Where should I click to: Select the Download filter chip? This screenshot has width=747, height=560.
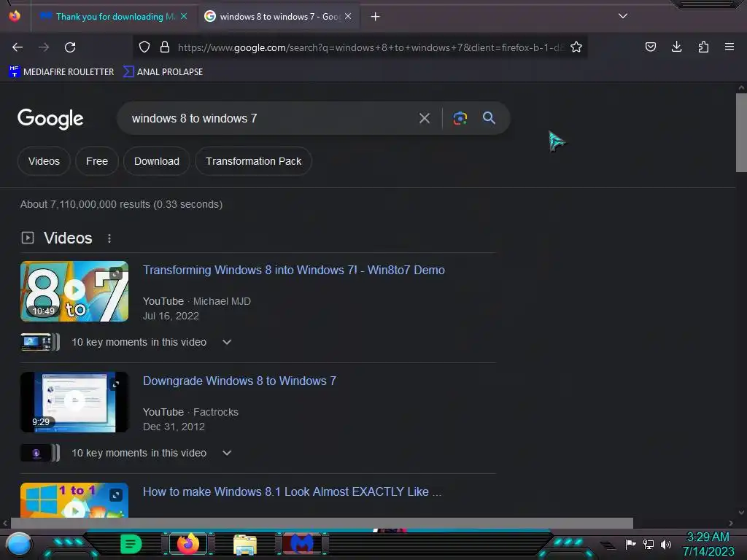tap(157, 161)
